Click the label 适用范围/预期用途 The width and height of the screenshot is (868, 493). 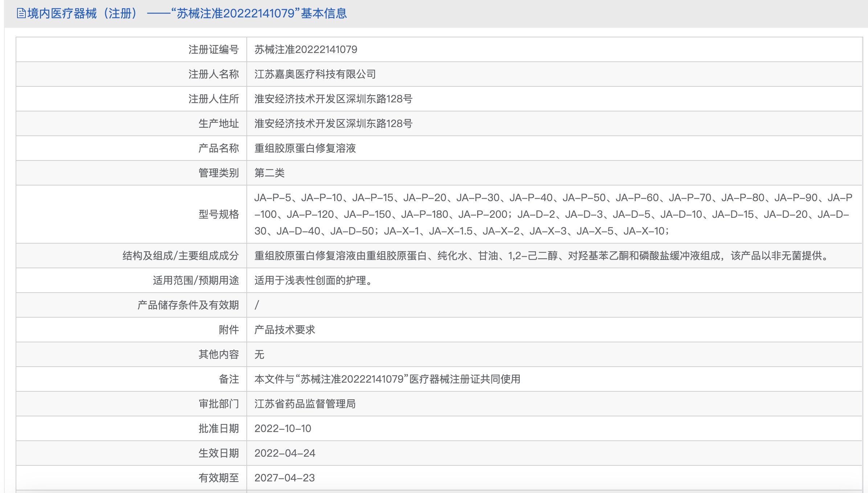[196, 280]
